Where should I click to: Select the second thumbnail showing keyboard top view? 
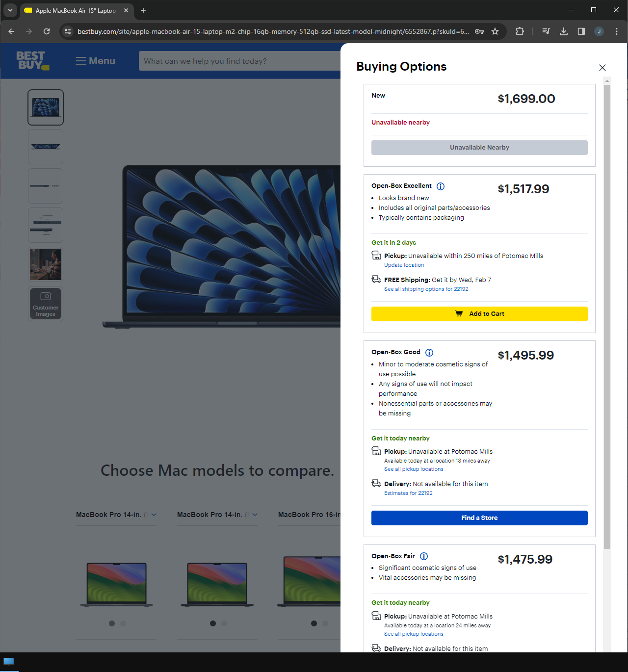[x=46, y=147]
